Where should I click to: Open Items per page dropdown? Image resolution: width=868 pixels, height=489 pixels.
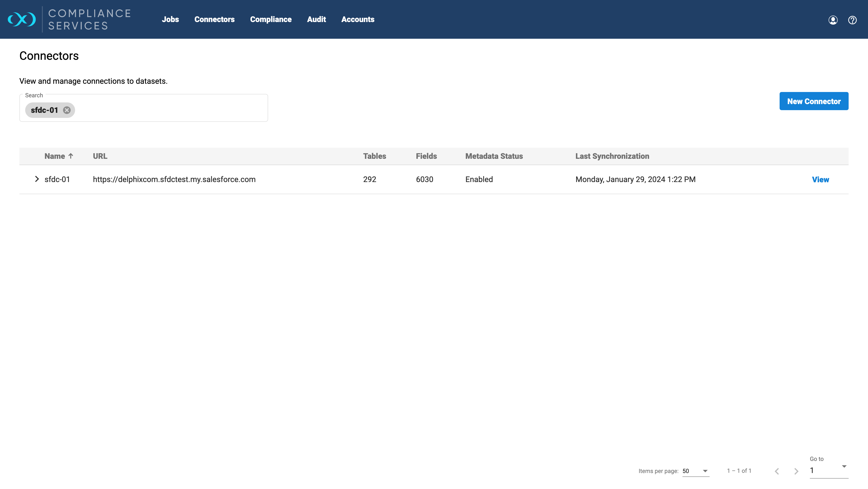pyautogui.click(x=696, y=471)
